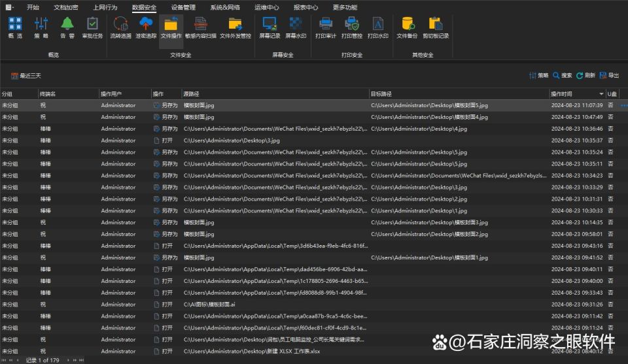
Task: Switch to the 上网行为 tab
Action: [105, 7]
